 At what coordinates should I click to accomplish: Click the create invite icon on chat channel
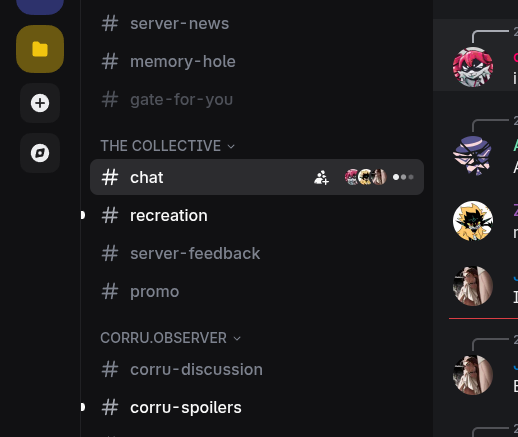coord(321,177)
